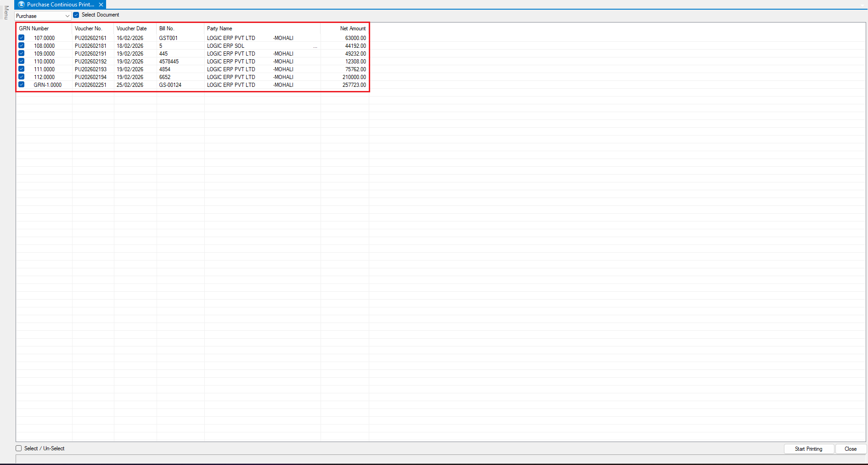Open the Purchase document type dropdown
868x465 pixels.
tap(67, 16)
